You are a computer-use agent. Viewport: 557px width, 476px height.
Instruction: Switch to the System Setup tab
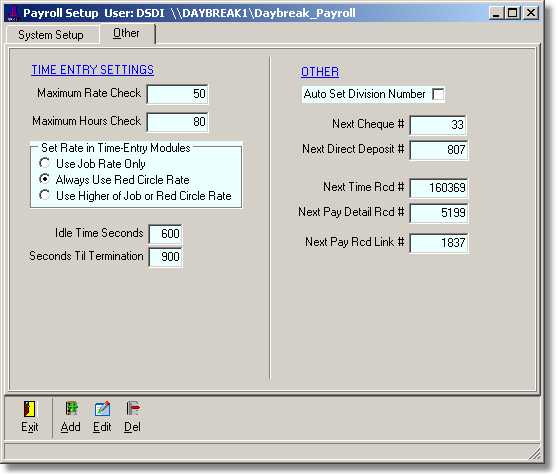[51, 35]
